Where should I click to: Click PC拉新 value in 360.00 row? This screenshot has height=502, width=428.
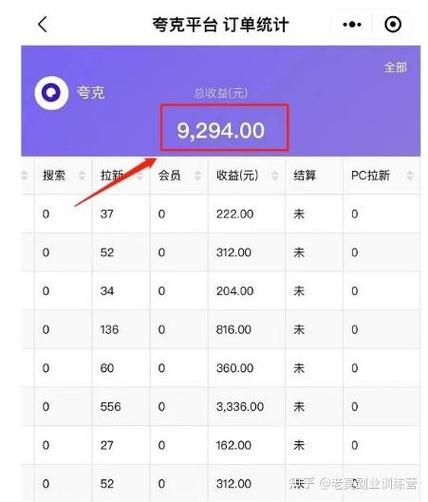[x=355, y=368]
